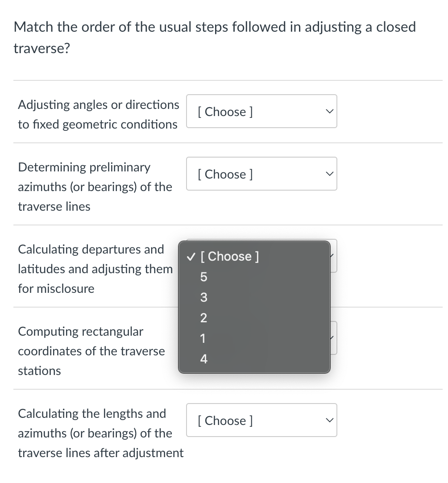
Task: Select option 1 in the open dropdown
Action: 203,338
